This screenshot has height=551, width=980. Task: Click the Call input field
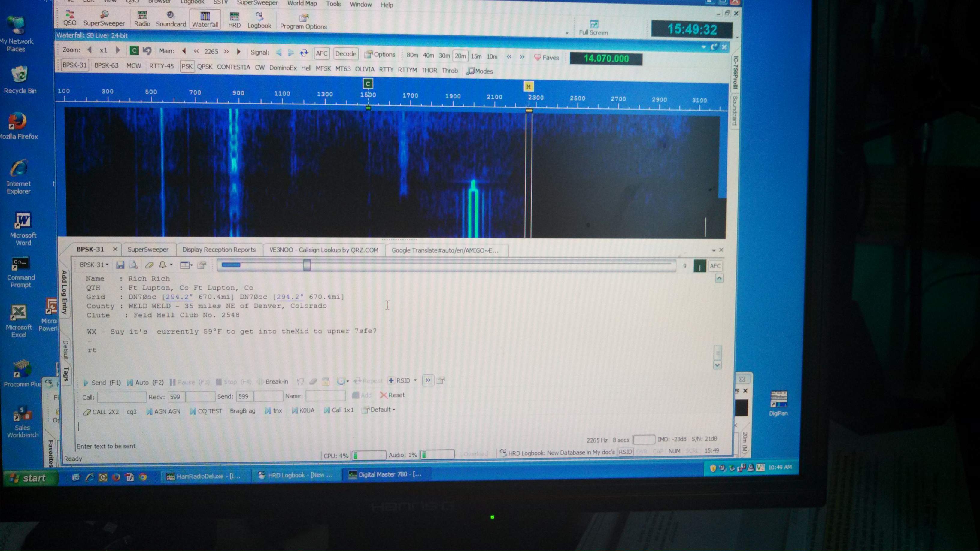pyautogui.click(x=122, y=397)
